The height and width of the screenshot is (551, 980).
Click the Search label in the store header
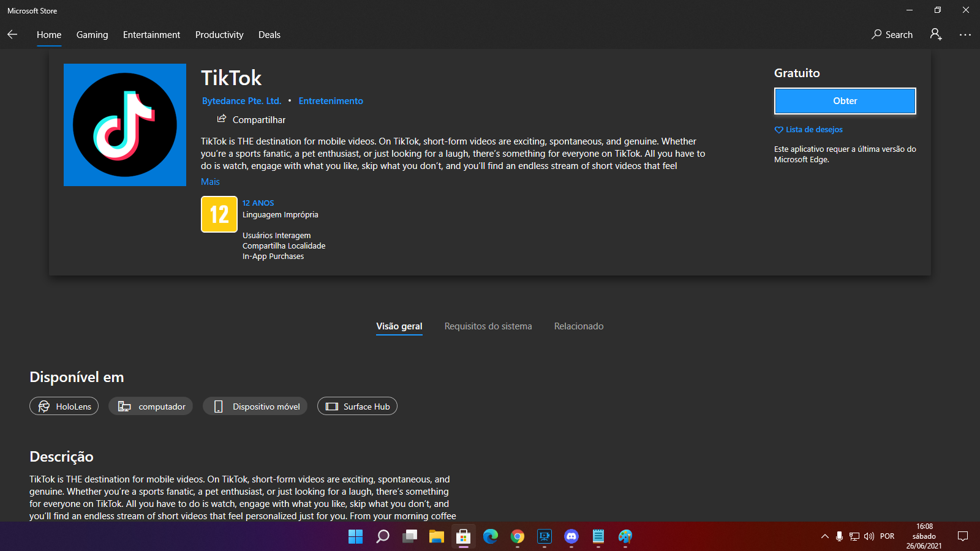coord(899,35)
